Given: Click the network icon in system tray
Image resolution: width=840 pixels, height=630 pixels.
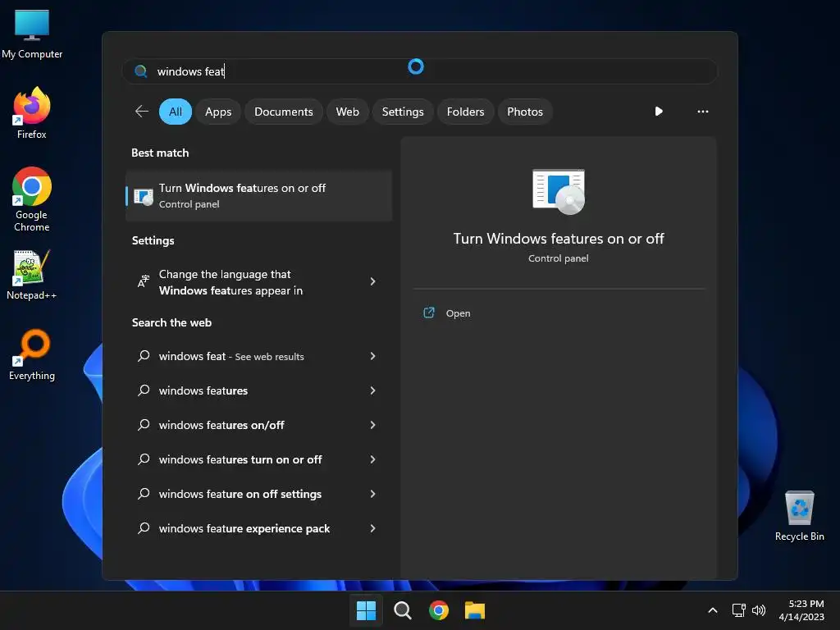Looking at the screenshot, I should click(x=739, y=610).
